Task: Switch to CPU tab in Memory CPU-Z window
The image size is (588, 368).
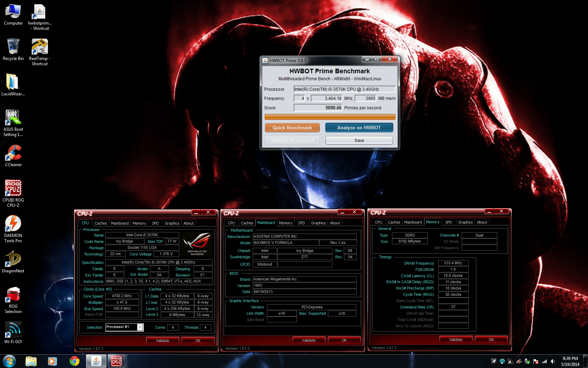Action: click(378, 222)
